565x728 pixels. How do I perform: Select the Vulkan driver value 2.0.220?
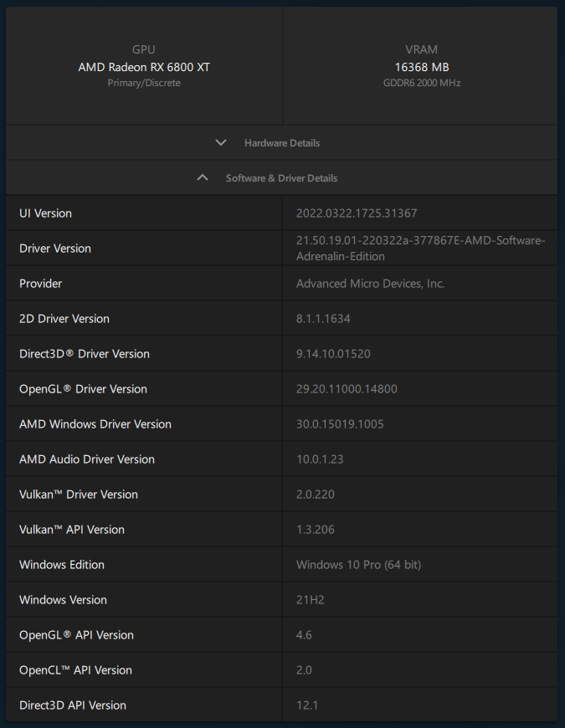[x=316, y=495]
